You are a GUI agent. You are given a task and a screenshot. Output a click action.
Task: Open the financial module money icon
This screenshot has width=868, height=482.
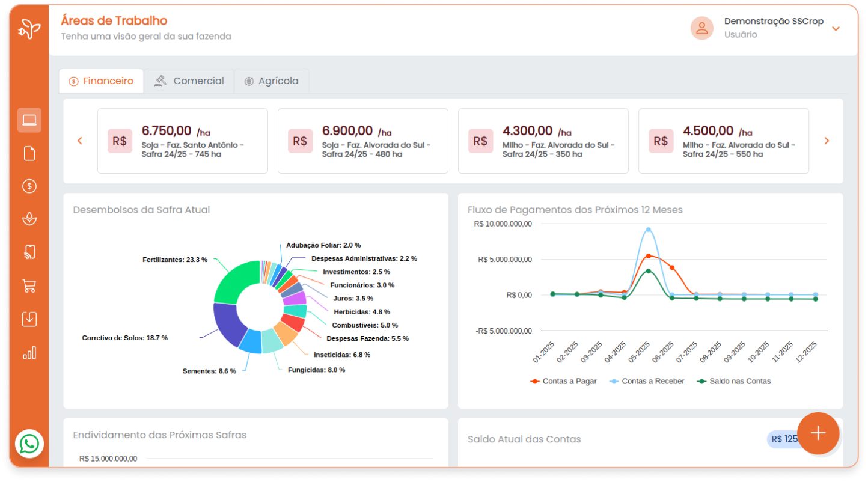pos(29,186)
